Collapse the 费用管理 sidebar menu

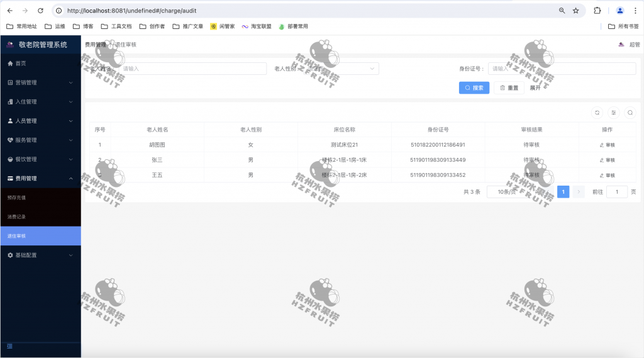tap(41, 179)
